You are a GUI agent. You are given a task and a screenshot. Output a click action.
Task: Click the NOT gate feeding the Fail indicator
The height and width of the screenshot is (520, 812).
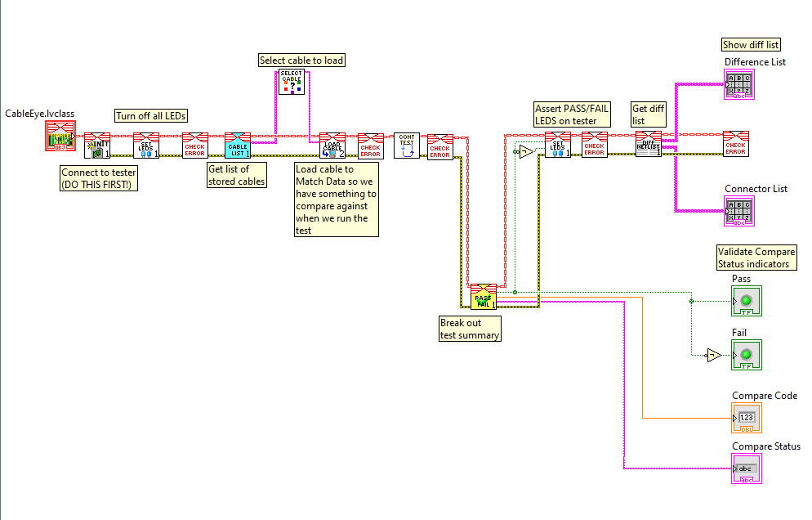712,355
